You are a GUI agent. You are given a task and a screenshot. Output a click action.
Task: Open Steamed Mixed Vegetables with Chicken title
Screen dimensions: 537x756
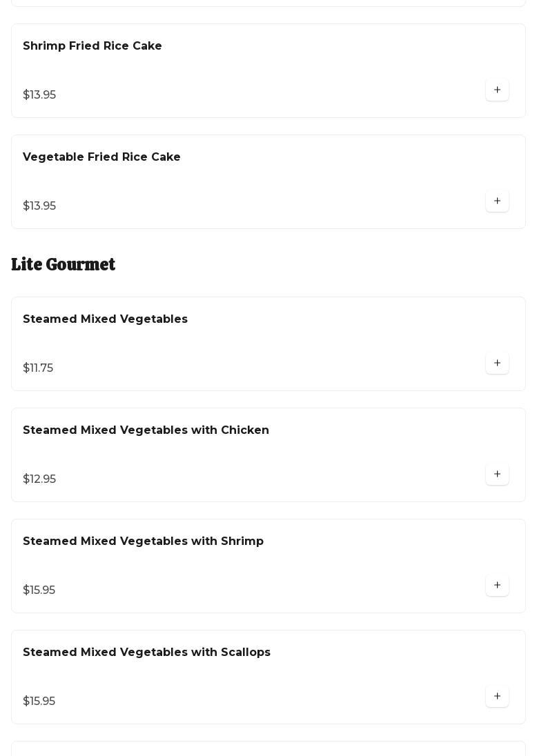(x=146, y=430)
